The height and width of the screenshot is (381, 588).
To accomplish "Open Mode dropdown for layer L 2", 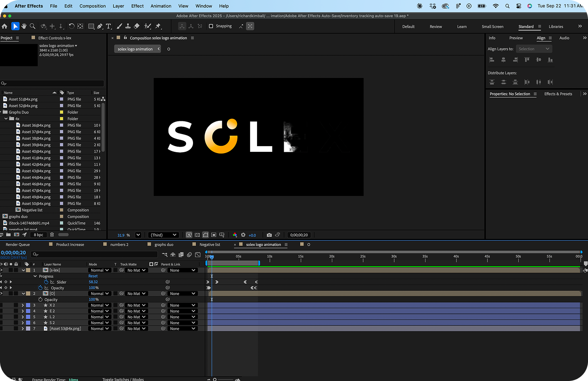I will pyautogui.click(x=99, y=317).
